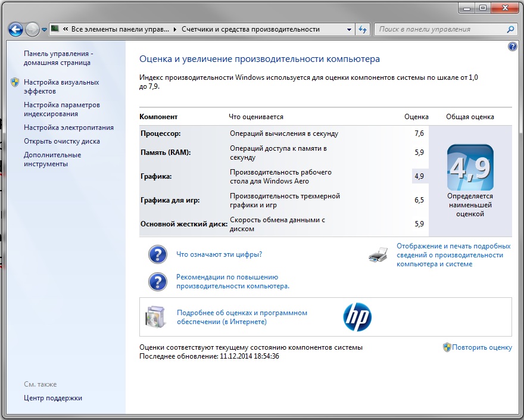
Task: Click the question icon beside recommendations link
Action: 157,281
